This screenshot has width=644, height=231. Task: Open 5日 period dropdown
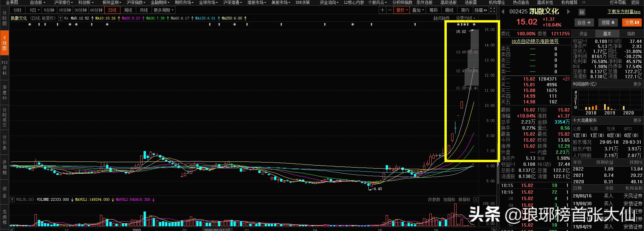pyautogui.click(x=34, y=10)
